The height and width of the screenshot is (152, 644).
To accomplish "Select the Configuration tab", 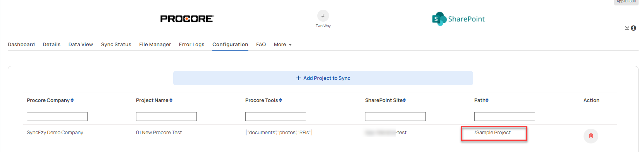I will click(x=230, y=45).
